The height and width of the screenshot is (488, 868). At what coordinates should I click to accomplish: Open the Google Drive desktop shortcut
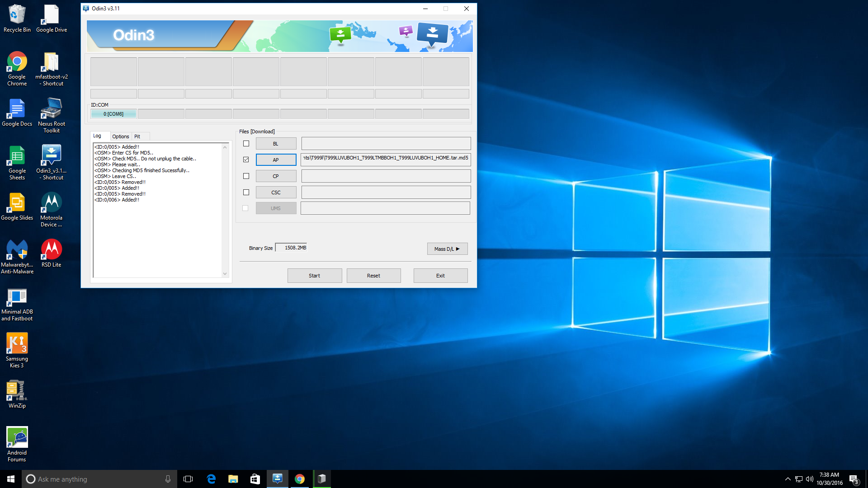pyautogui.click(x=52, y=19)
